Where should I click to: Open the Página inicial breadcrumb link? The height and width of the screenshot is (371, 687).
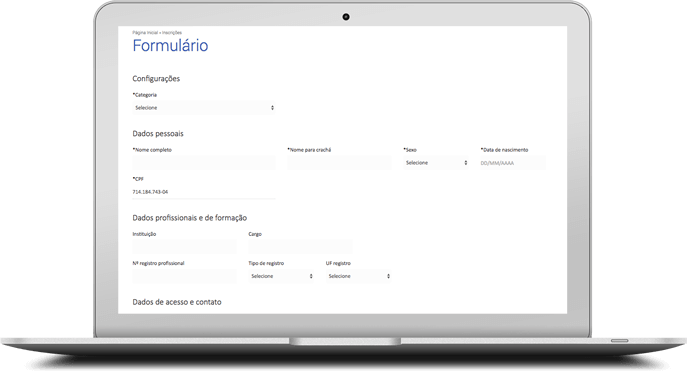[145, 33]
